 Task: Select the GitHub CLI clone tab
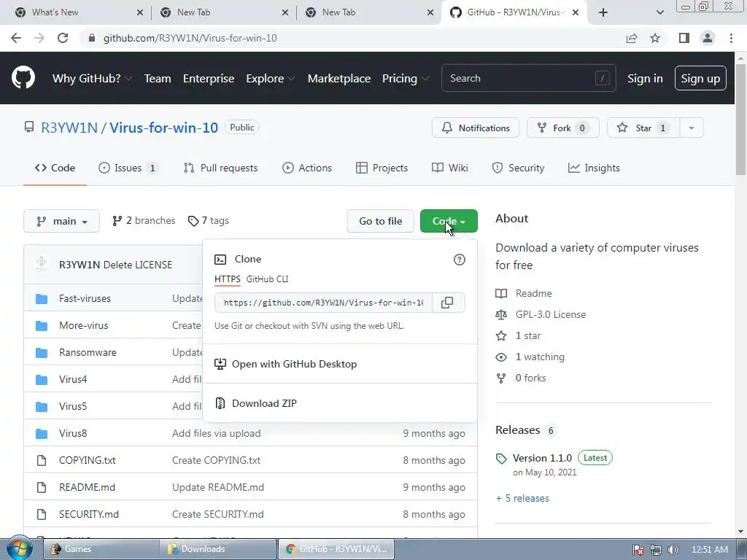(x=267, y=279)
